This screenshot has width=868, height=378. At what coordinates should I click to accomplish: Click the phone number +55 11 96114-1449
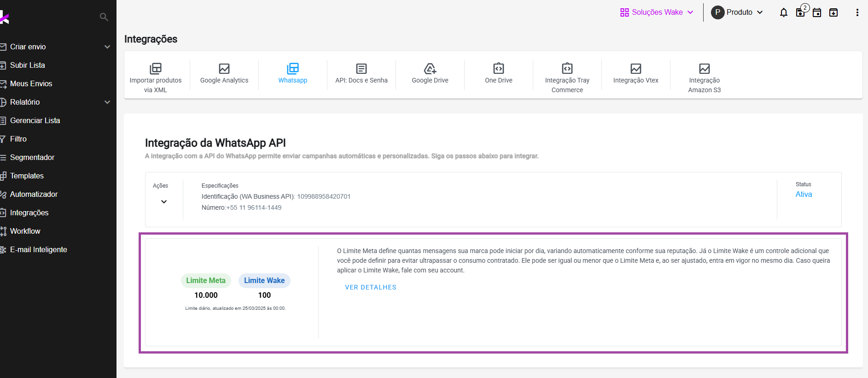(254, 207)
